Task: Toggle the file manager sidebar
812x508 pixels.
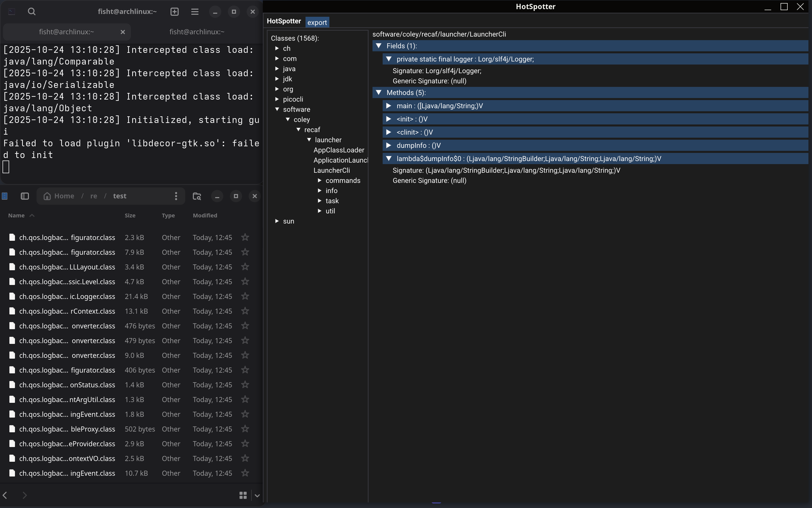Action: tap(25, 196)
